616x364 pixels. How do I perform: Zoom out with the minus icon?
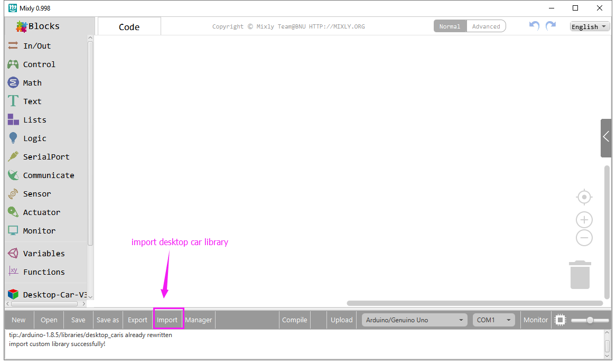(584, 238)
